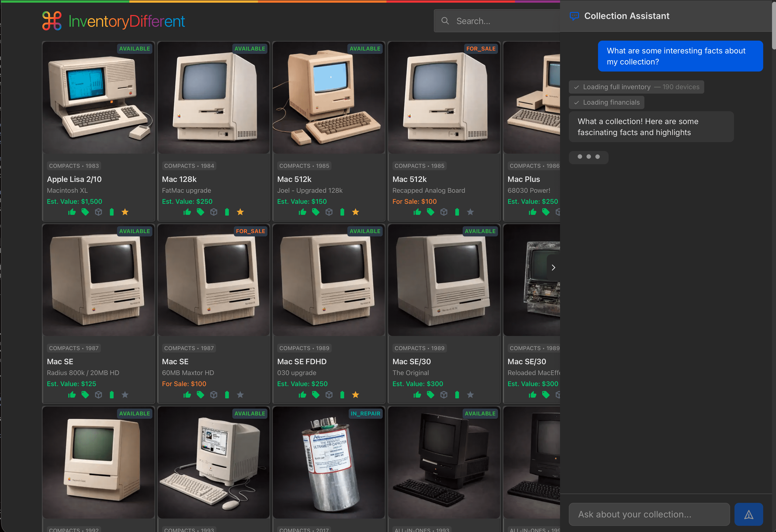Click the right chevron arrow on Mac SE/30 image
The image size is (776, 532).
(x=553, y=267)
